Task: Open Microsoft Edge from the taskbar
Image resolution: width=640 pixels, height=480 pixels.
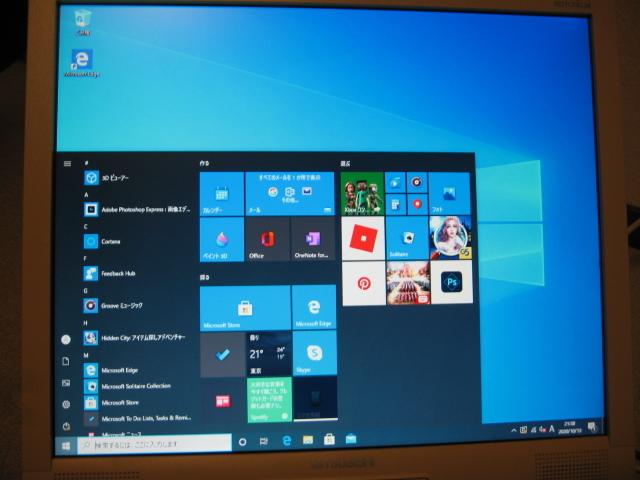Action: pos(287,440)
